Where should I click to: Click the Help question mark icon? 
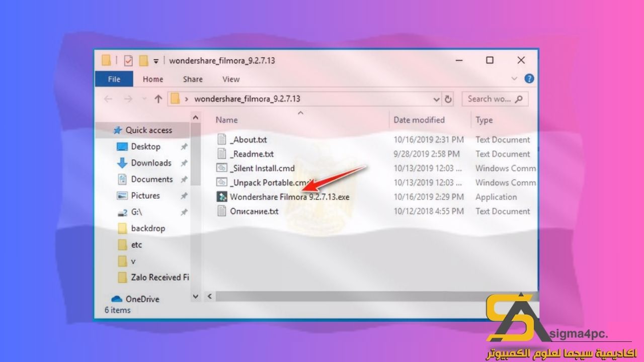[529, 79]
